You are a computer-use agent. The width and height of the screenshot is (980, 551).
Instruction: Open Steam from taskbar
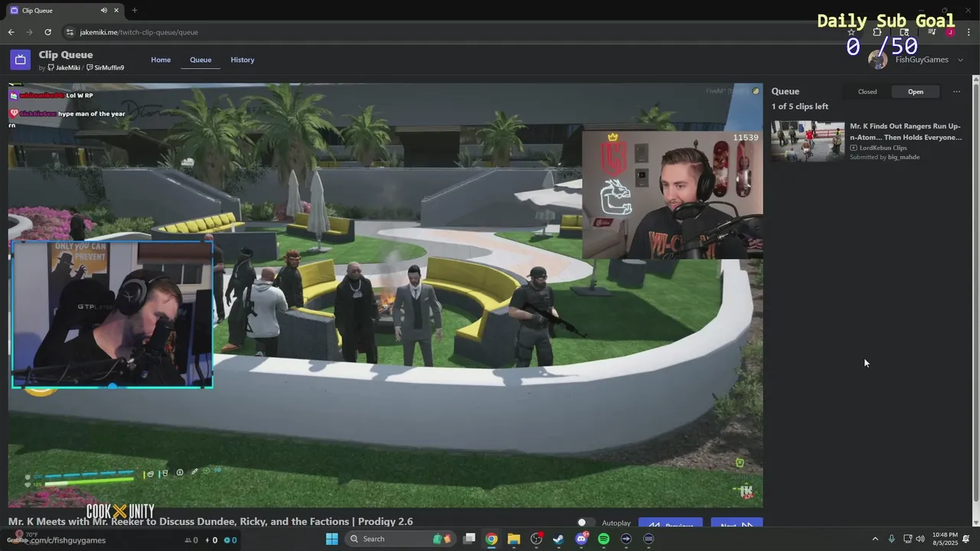pyautogui.click(x=559, y=539)
